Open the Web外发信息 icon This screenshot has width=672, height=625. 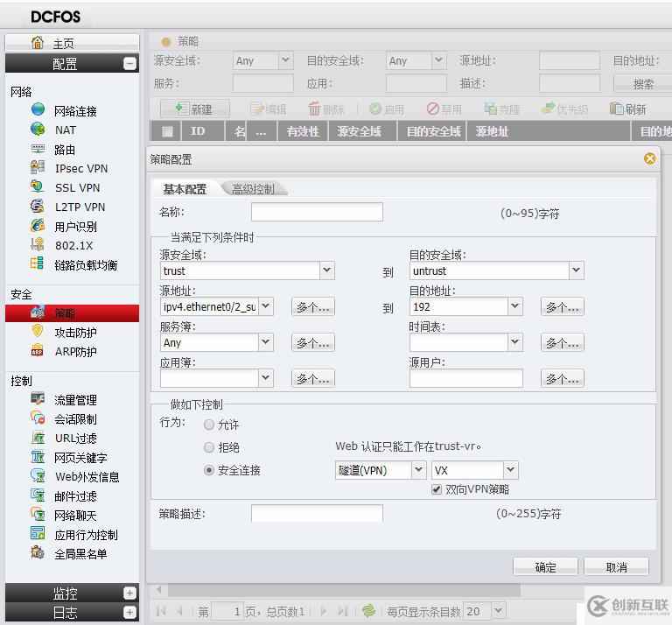tap(38, 476)
